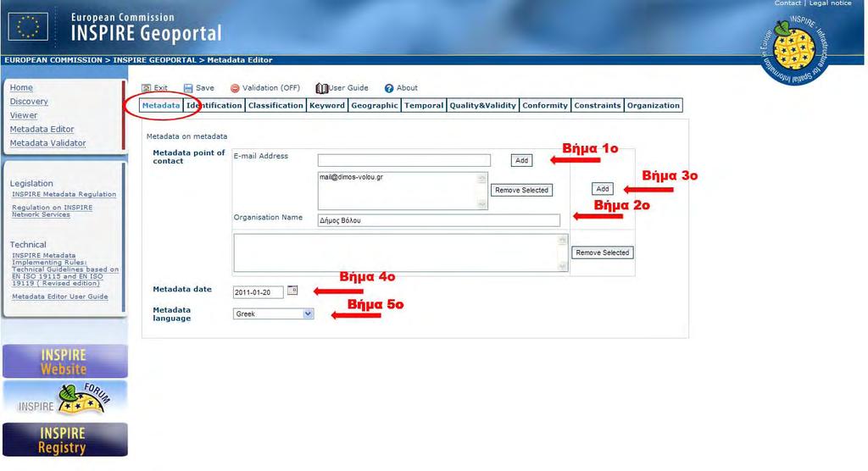This screenshot has width=868, height=471.
Task: Go to the Conformity tab
Action: [545, 105]
